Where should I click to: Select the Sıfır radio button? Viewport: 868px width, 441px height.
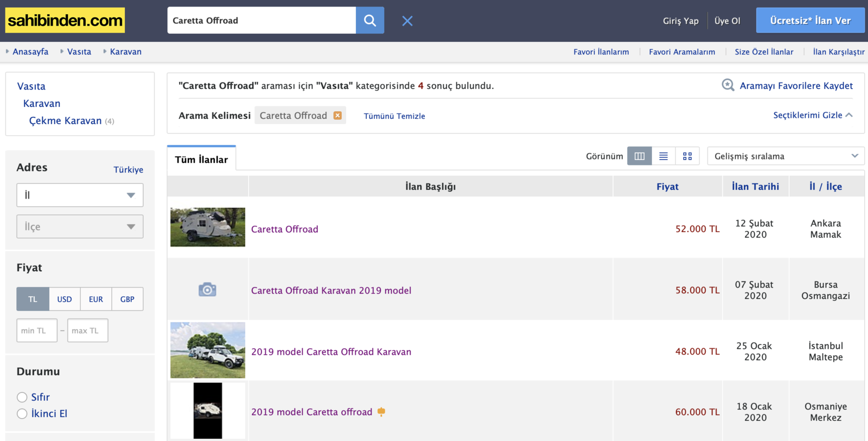click(22, 397)
